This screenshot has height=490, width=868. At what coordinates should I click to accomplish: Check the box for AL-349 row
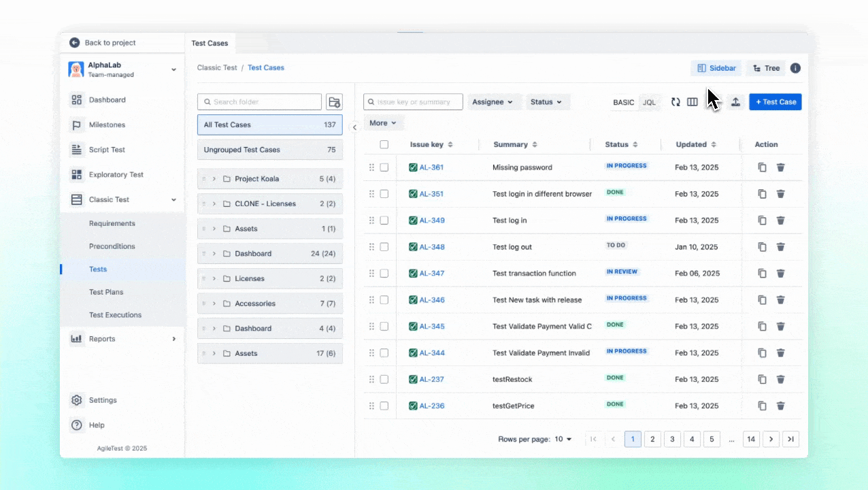(x=384, y=220)
